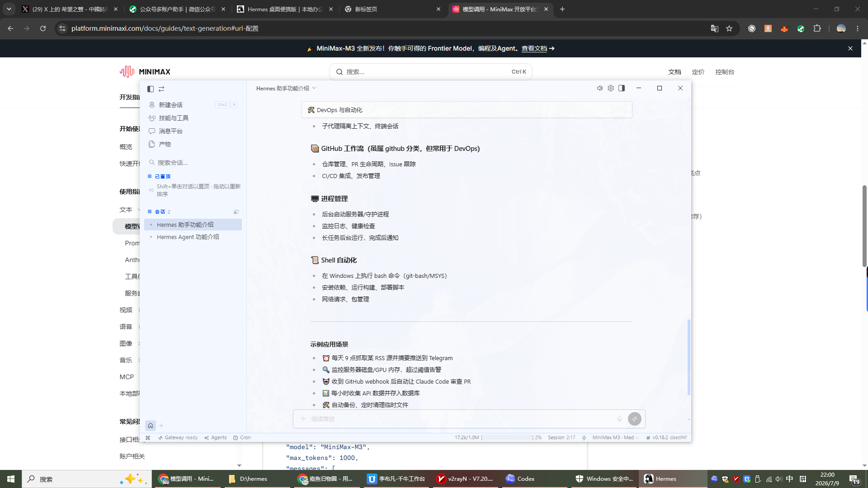Open a new browser tab with plus
Image resolution: width=868 pixels, height=488 pixels.
pos(562,9)
